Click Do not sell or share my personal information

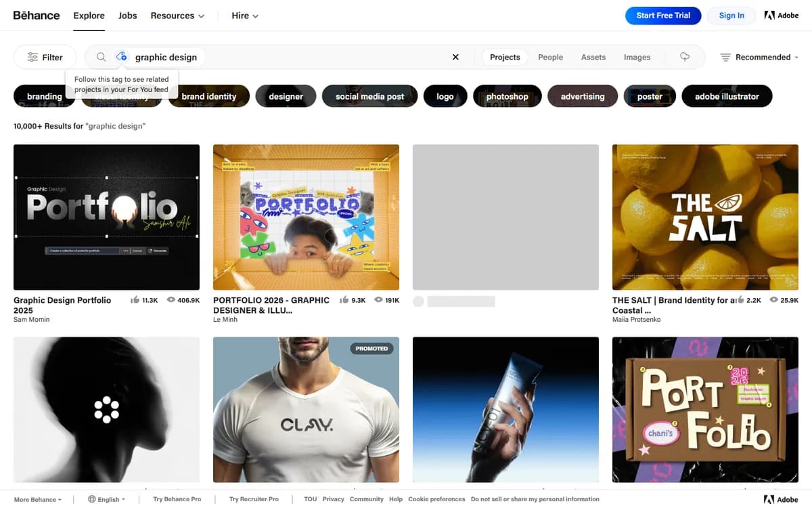535,499
